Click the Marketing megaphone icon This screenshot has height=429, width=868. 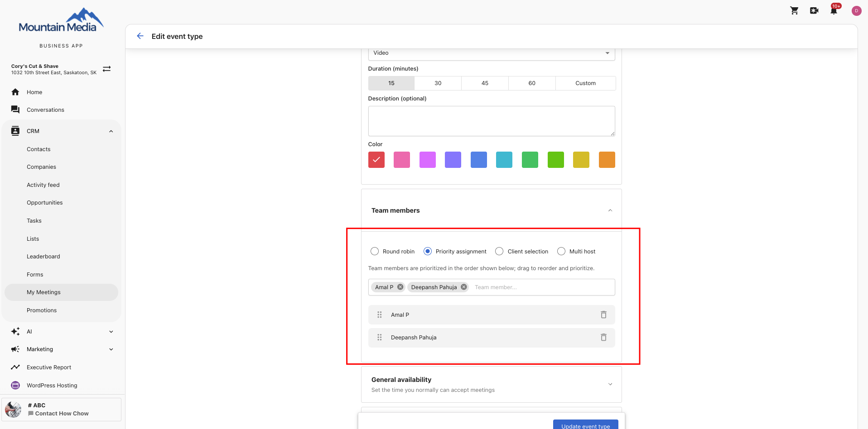click(x=15, y=349)
